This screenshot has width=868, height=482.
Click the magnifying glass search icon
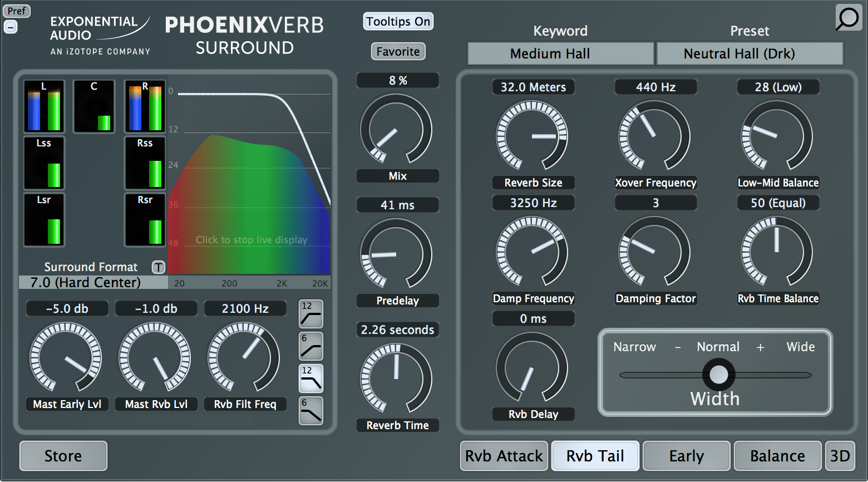click(848, 18)
